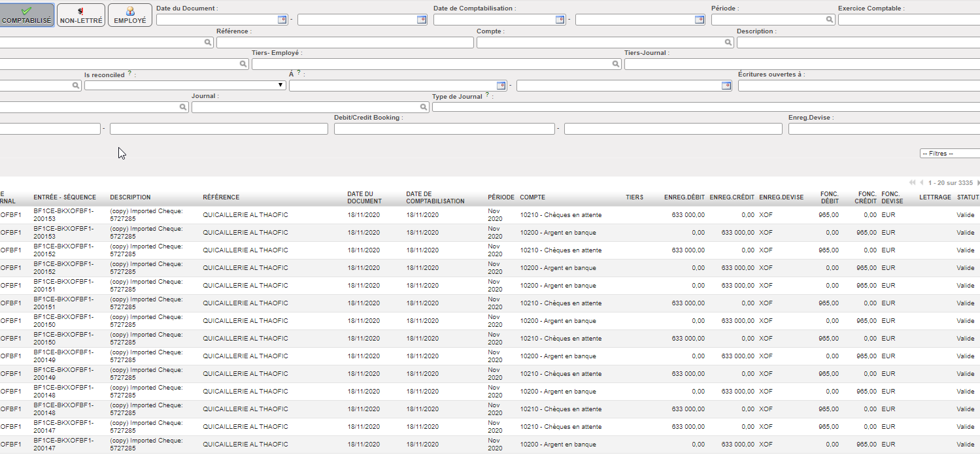Toggle the Comptabilisé filter button

point(26,15)
